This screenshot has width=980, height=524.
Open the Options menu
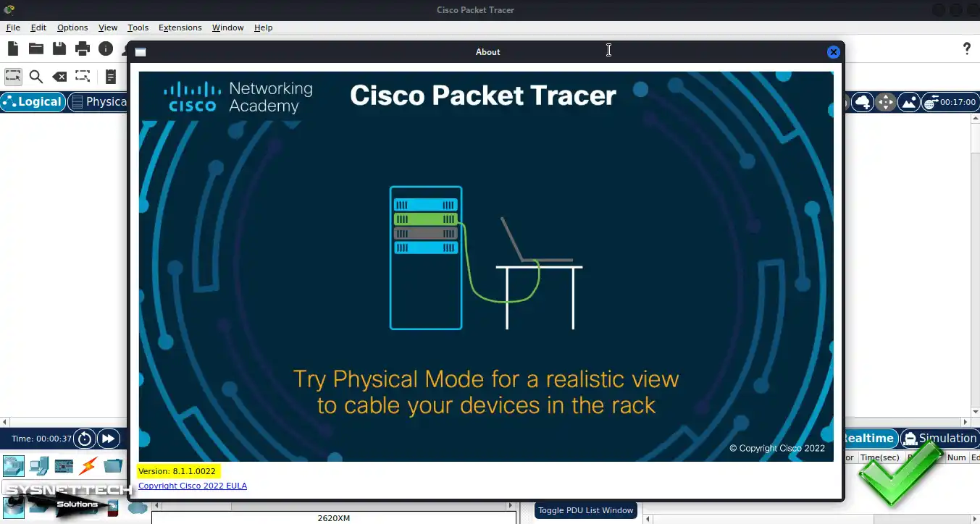(x=72, y=28)
